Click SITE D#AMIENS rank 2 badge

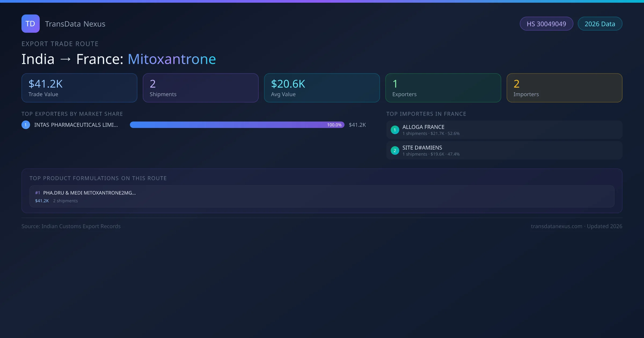pyautogui.click(x=395, y=150)
